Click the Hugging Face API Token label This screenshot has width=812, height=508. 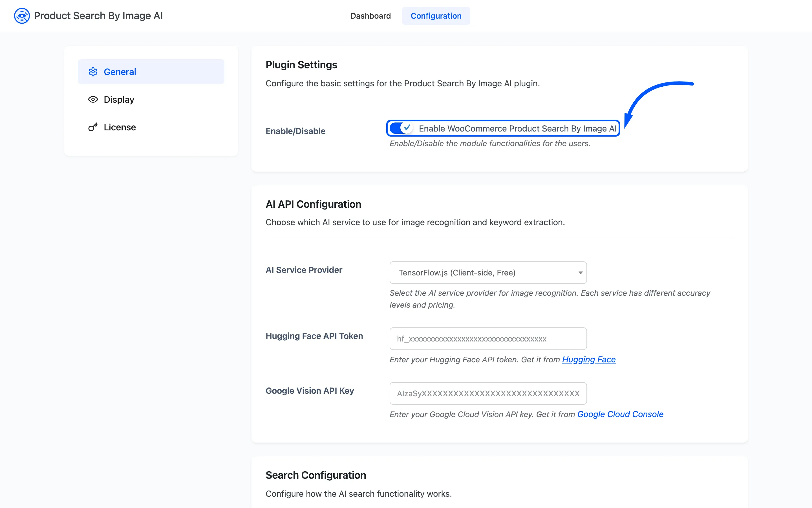[314, 336]
